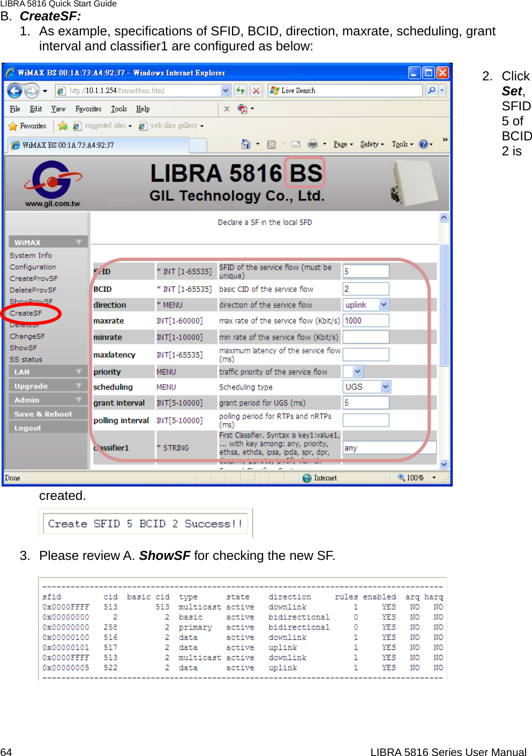Open the Tools menu in menu bar
The width and height of the screenshot is (532, 756).
click(x=119, y=109)
